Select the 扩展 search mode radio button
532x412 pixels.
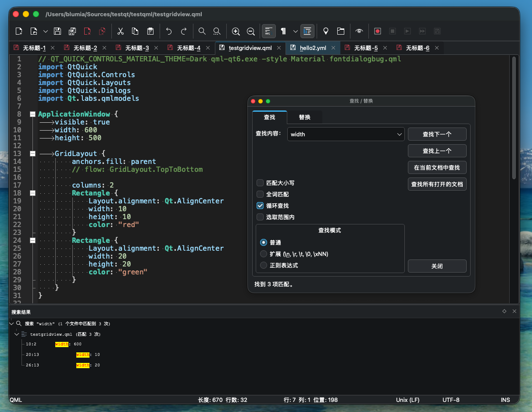264,254
